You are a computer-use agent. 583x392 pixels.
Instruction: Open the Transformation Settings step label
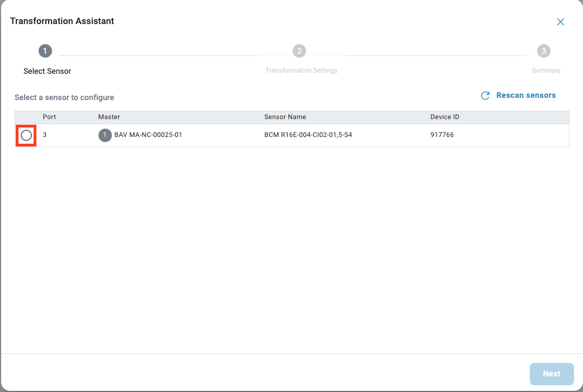(301, 70)
